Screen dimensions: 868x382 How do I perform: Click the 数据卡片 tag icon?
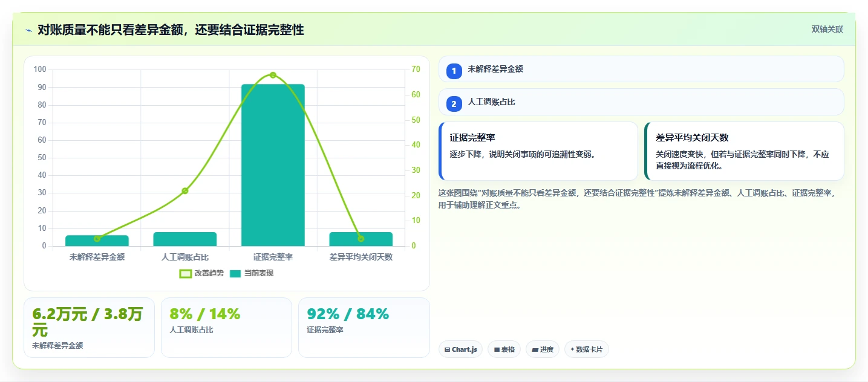point(572,349)
